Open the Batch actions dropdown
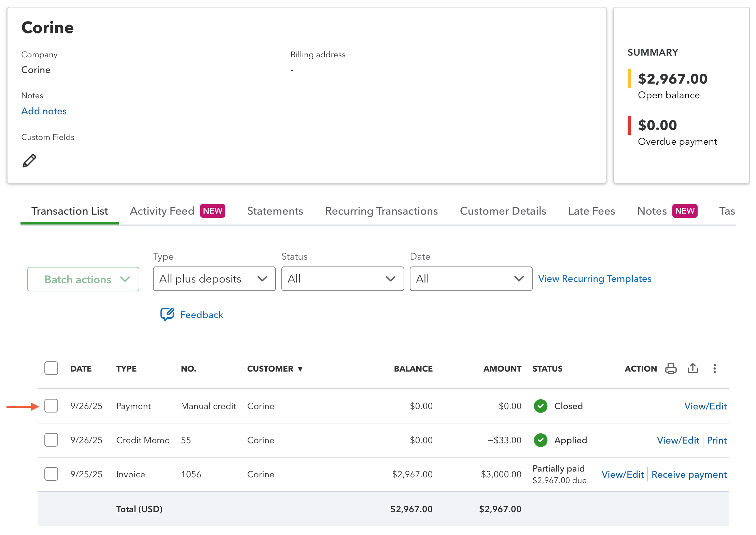756x535 pixels. tap(83, 279)
